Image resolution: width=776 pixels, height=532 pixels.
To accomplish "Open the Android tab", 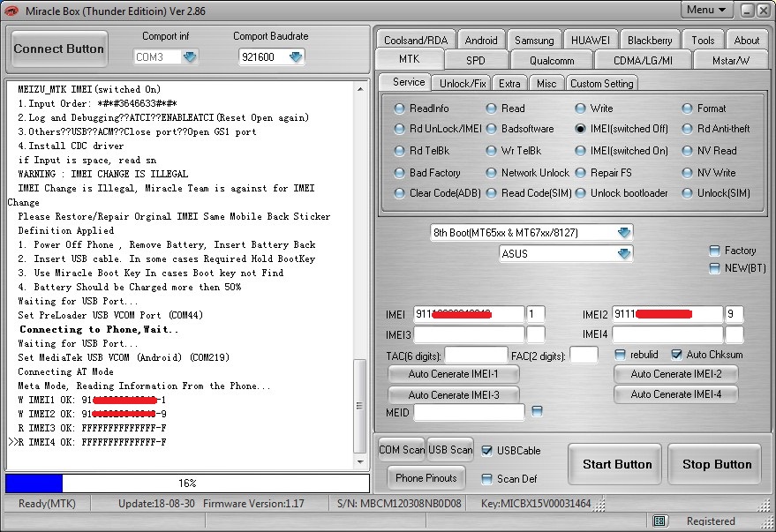I will tap(481, 40).
